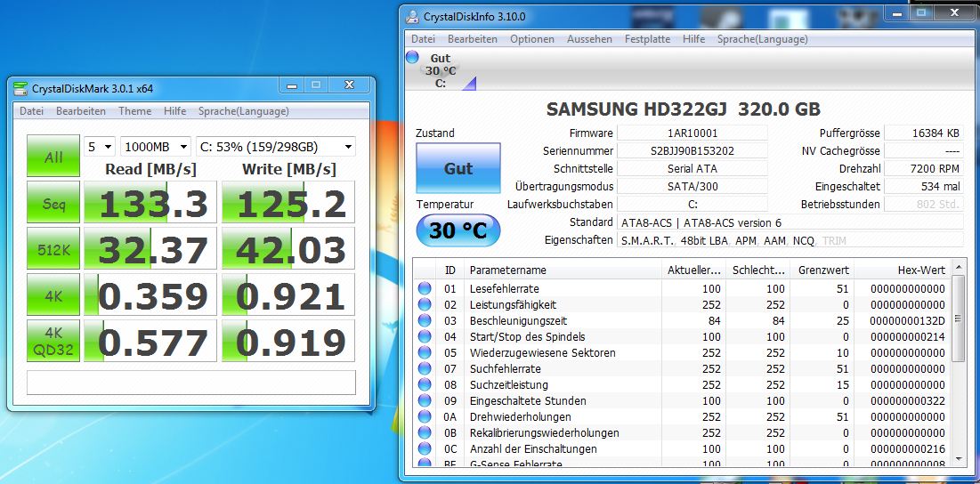Image resolution: width=980 pixels, height=484 pixels.
Task: Start the 512K benchmark test
Action: 53,248
